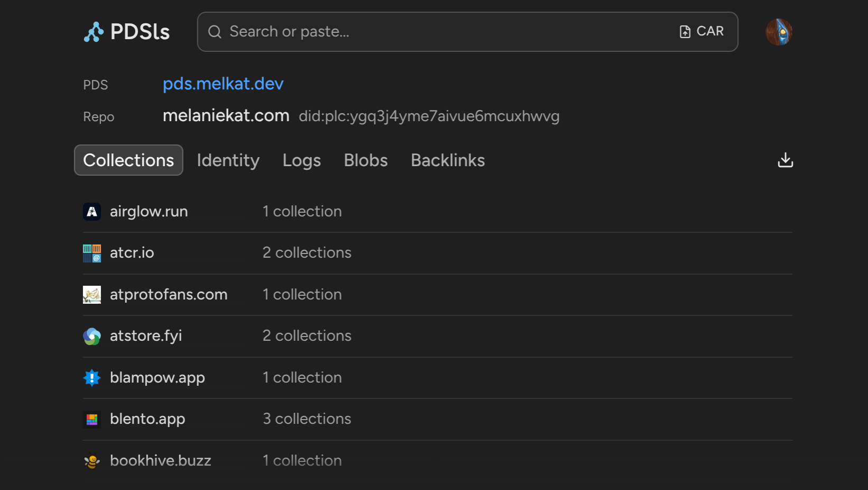The width and height of the screenshot is (868, 490).
Task: Click "1 collection" in the bookhive.buzz row
Action: tap(302, 460)
